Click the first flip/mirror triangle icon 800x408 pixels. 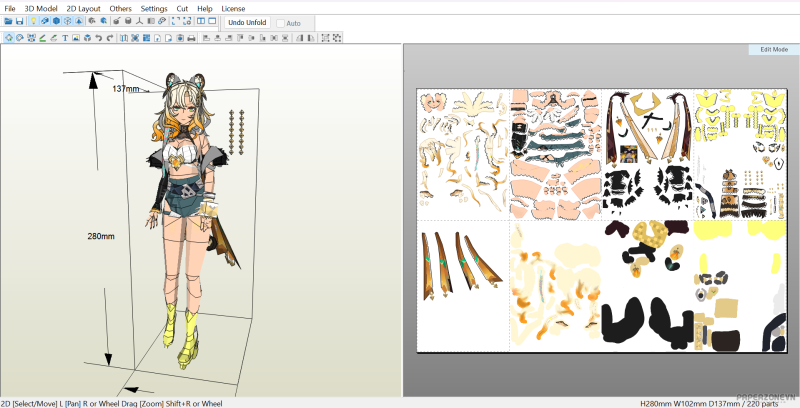pos(299,38)
